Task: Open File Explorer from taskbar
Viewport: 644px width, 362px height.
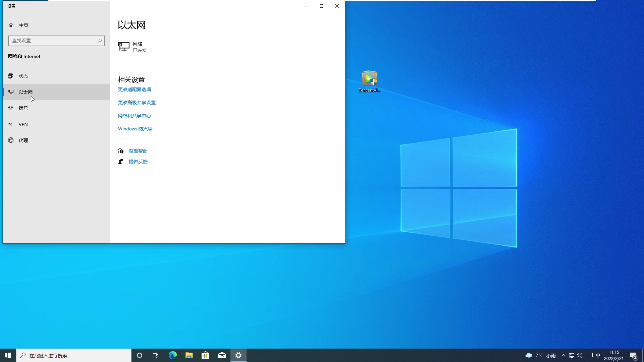Action: [x=189, y=355]
